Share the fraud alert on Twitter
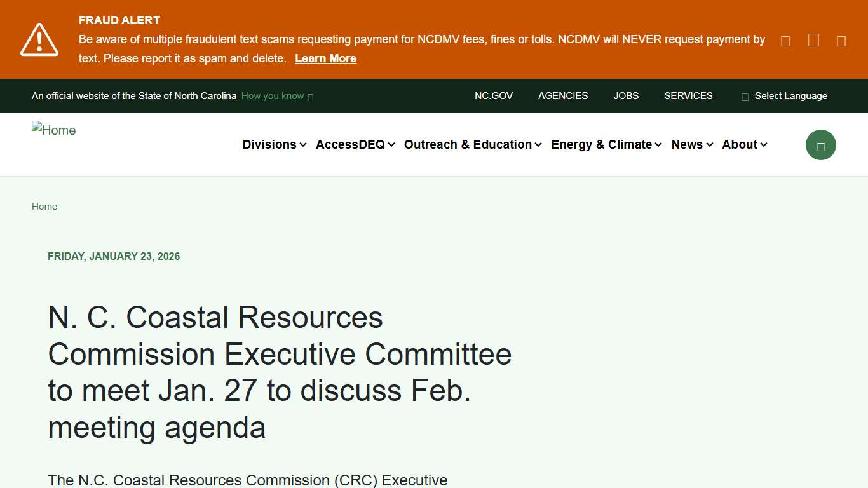The height and width of the screenshot is (488, 868). pyautogui.click(x=813, y=39)
